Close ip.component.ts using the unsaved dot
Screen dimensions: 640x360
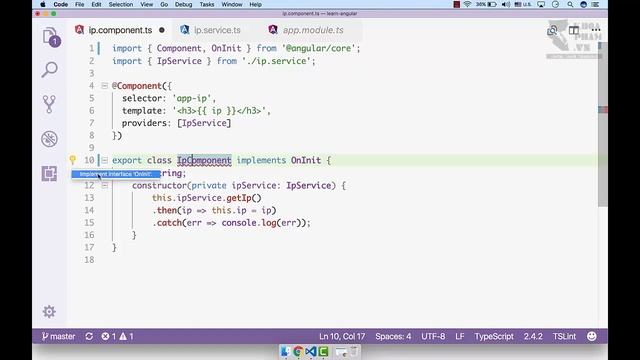pos(162,30)
